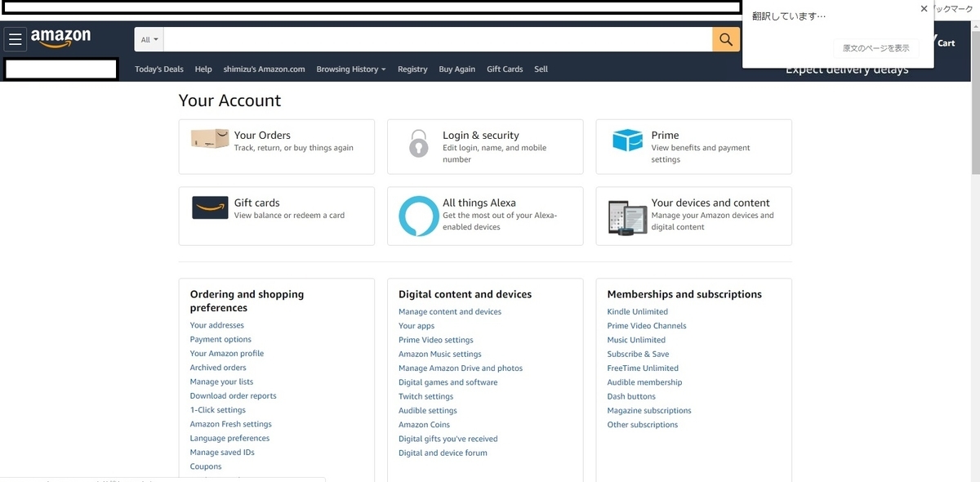Open Today's Deals

(x=159, y=69)
